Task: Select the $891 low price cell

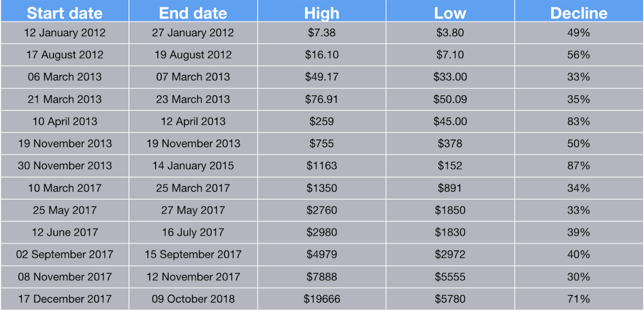Action: pos(450,188)
